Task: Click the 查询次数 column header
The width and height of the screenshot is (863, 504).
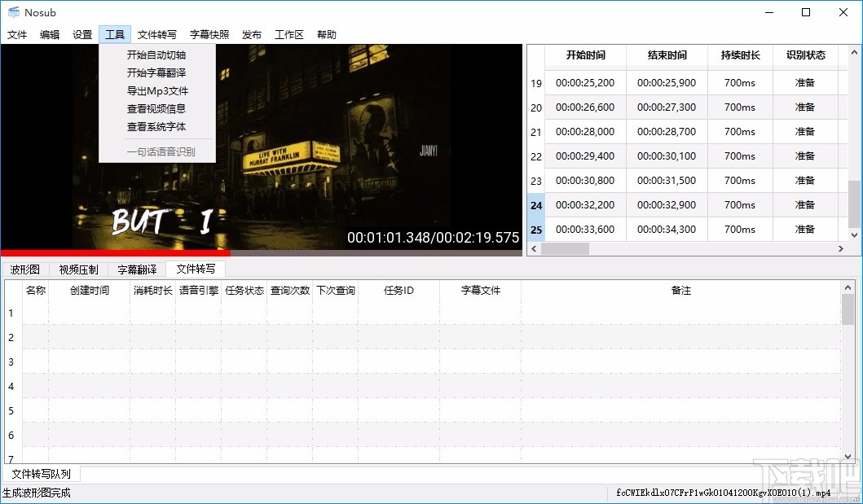Action: (290, 290)
